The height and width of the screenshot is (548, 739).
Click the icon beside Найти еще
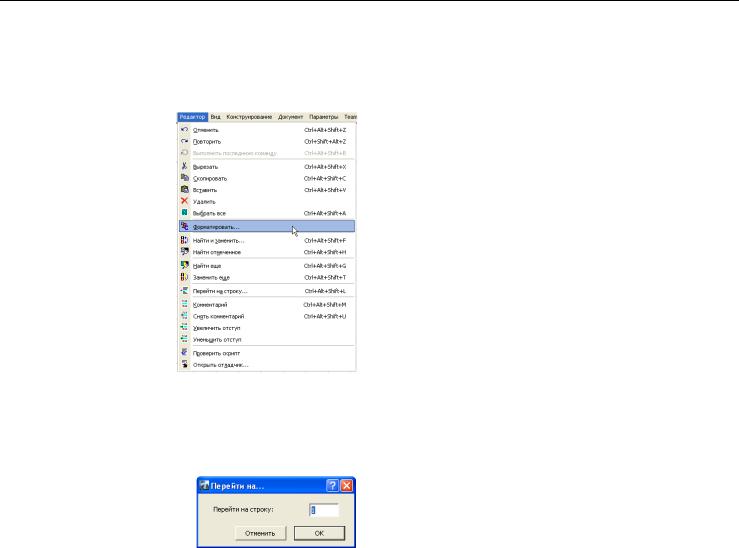(x=184, y=265)
